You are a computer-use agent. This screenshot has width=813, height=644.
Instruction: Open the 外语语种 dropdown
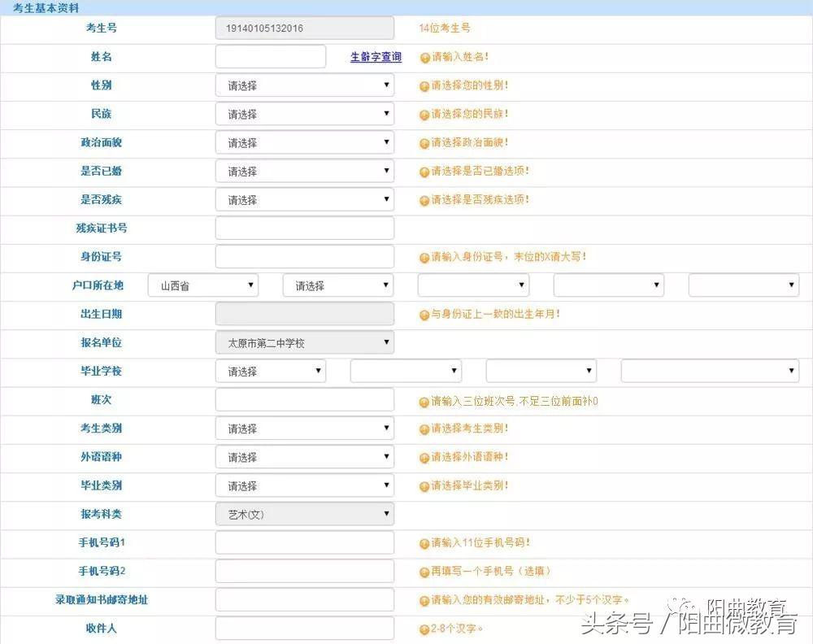[304, 456]
